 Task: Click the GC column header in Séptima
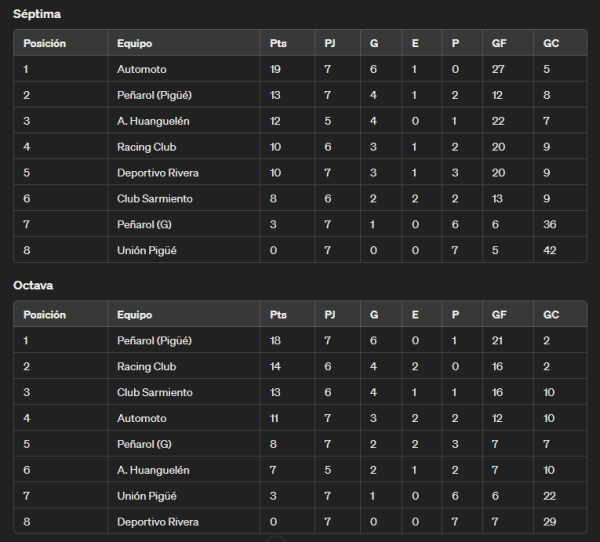click(x=551, y=43)
